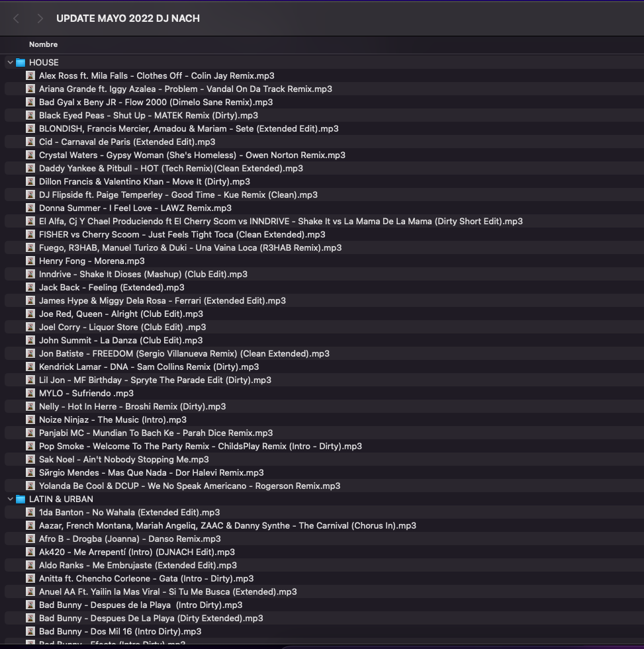Sort by the Nombre column header
This screenshot has height=649, width=644.
44,44
